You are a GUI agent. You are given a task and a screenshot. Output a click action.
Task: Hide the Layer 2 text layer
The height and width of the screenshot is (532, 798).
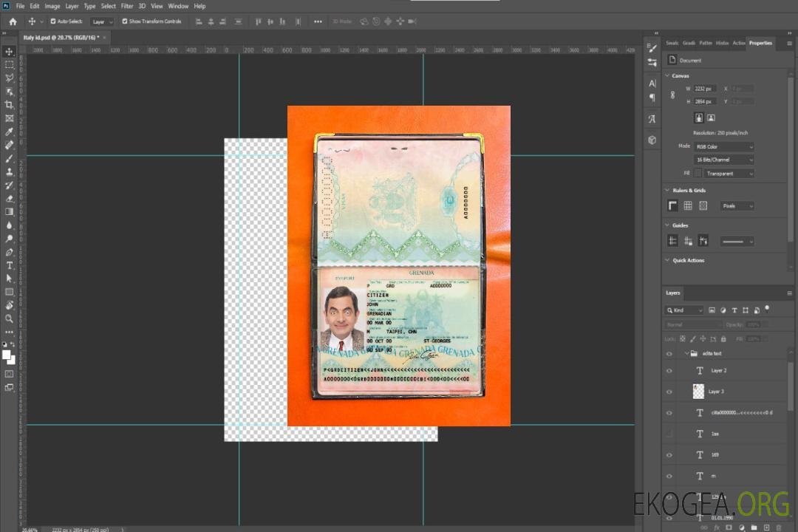[669, 371]
